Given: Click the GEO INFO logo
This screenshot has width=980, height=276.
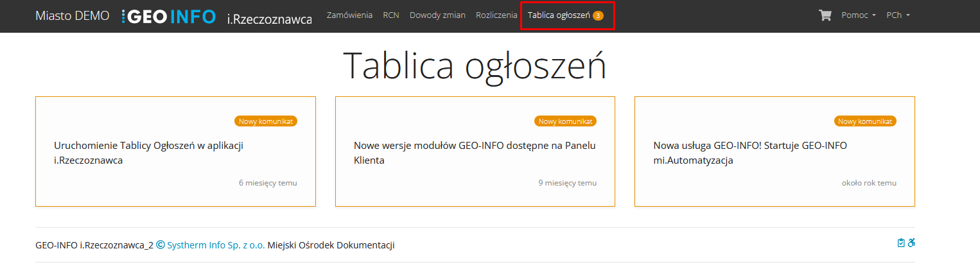Looking at the screenshot, I should pos(168,17).
